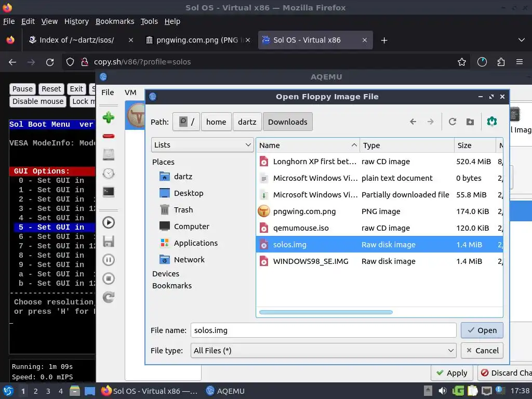This screenshot has width=532, height=399.
Task: Click the Apply button in AQEMU
Action: click(x=453, y=373)
